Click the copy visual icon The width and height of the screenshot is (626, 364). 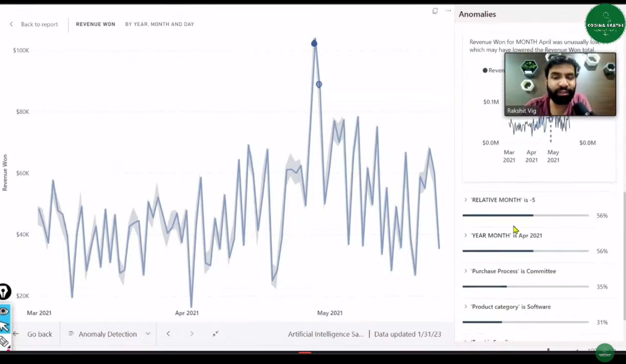tap(435, 11)
